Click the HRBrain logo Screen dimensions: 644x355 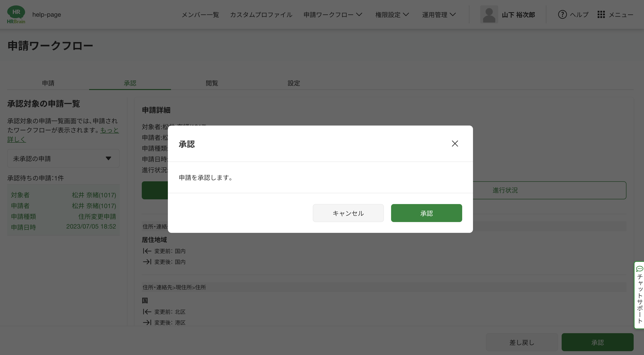point(16,14)
